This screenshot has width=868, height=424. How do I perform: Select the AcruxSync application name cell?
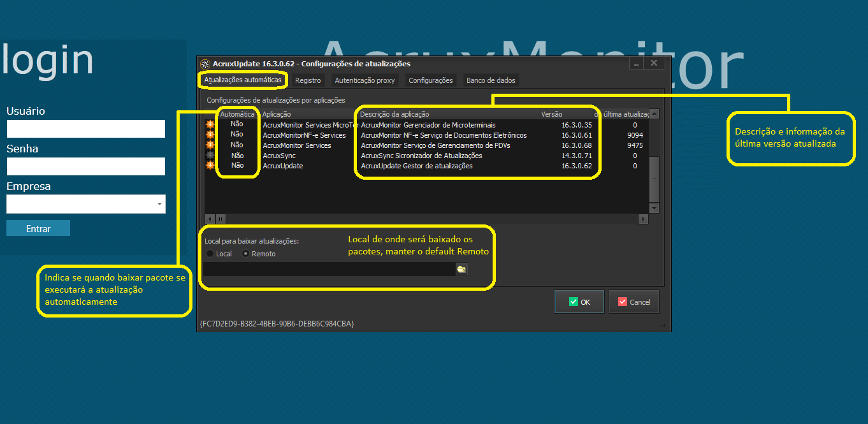click(x=278, y=156)
